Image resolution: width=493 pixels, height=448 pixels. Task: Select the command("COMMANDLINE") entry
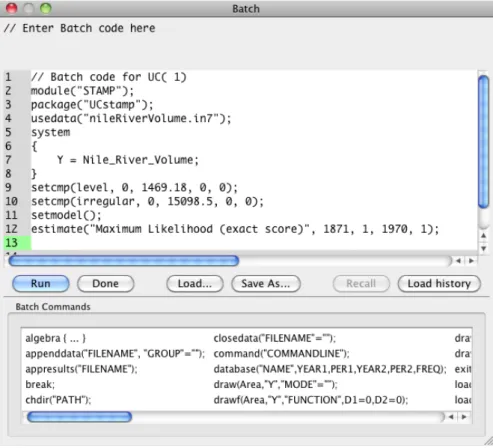tap(281, 354)
